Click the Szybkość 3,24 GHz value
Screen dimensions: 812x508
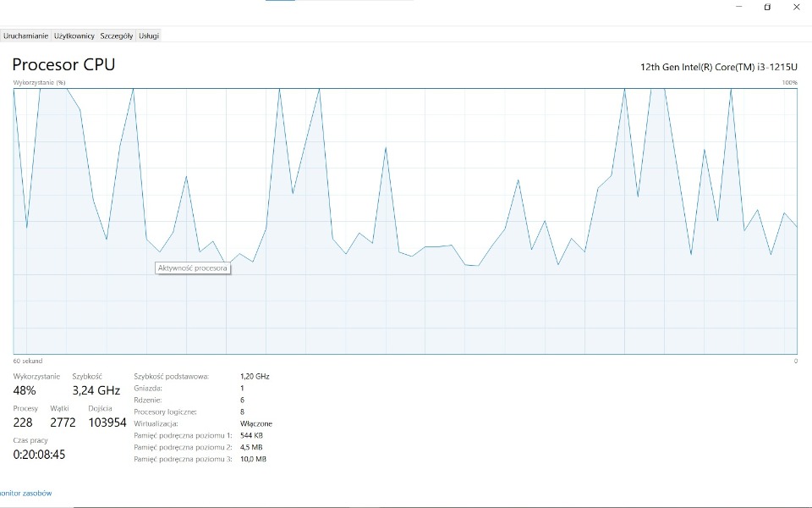(96, 390)
